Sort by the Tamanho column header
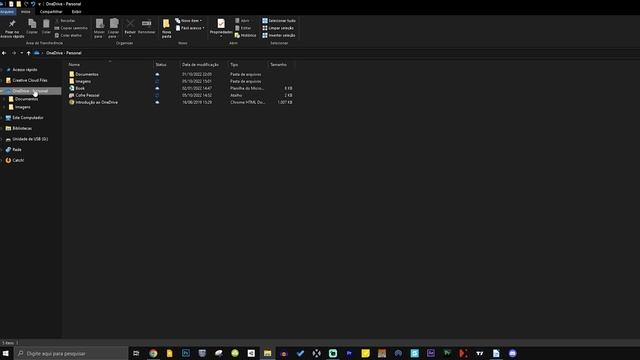This screenshot has width=640, height=360. pos(281,64)
